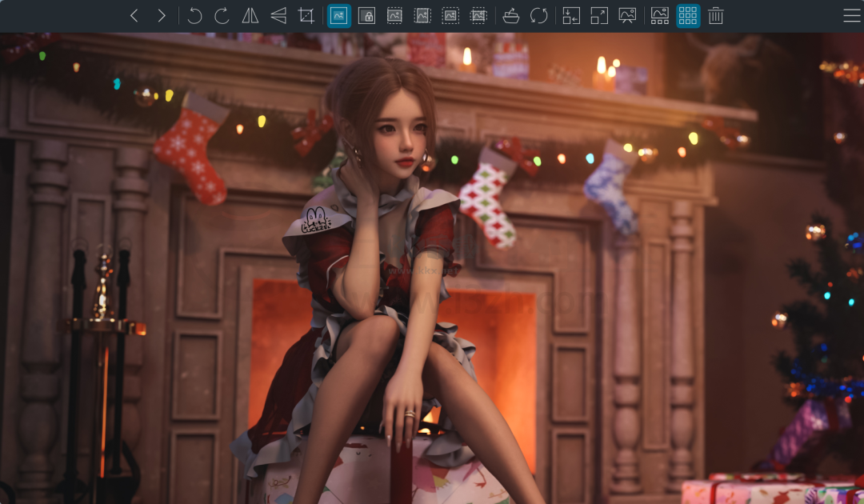
Task: Toggle the highlighted fit-image view mode
Action: tap(338, 15)
